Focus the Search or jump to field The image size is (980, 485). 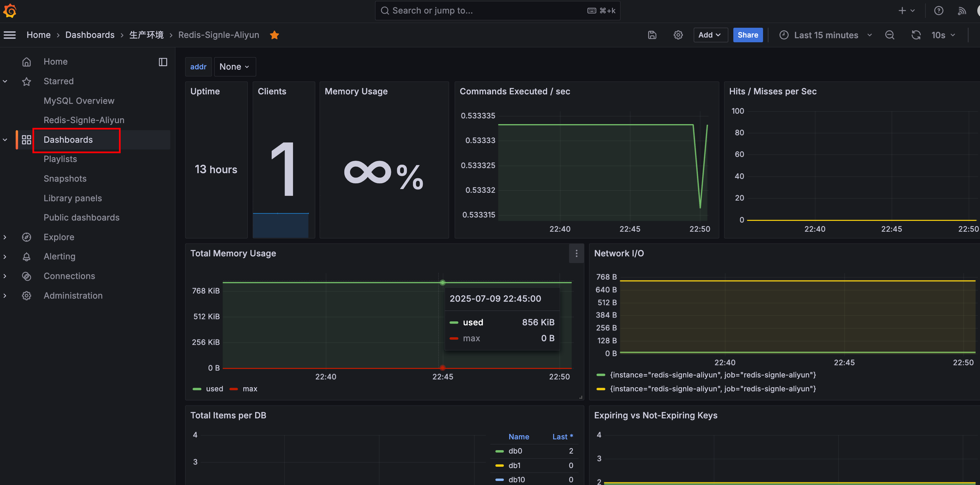497,11
